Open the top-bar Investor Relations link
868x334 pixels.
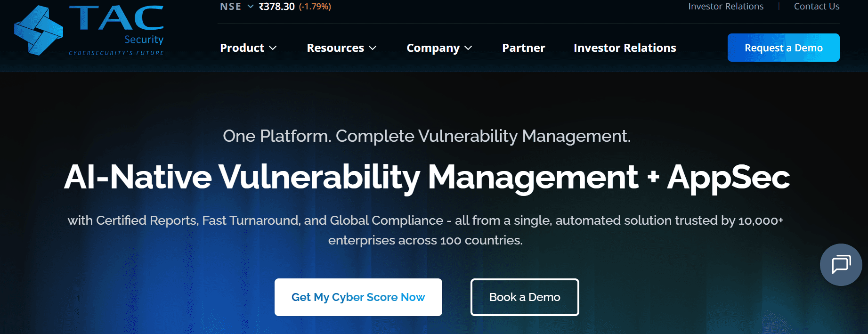(x=726, y=7)
